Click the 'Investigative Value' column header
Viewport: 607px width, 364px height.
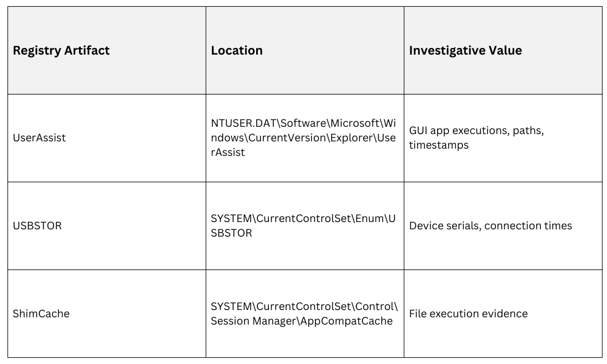tap(465, 50)
